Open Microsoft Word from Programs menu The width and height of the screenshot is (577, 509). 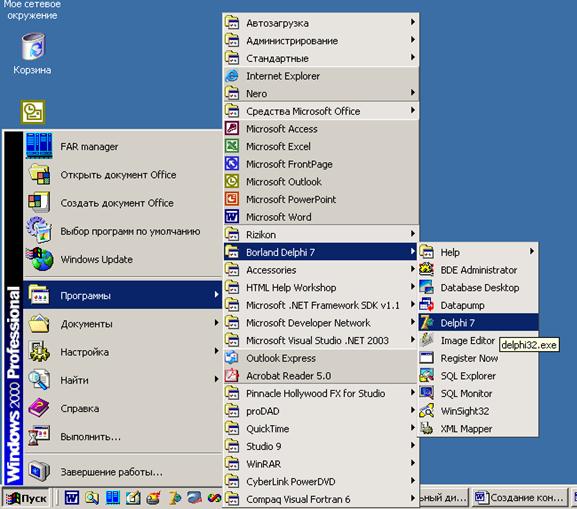click(321, 217)
